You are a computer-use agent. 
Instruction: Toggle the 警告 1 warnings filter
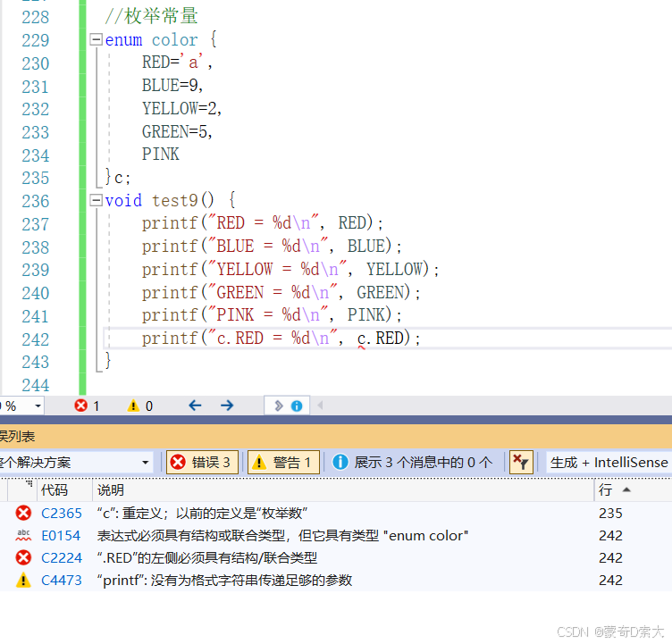coord(283,463)
